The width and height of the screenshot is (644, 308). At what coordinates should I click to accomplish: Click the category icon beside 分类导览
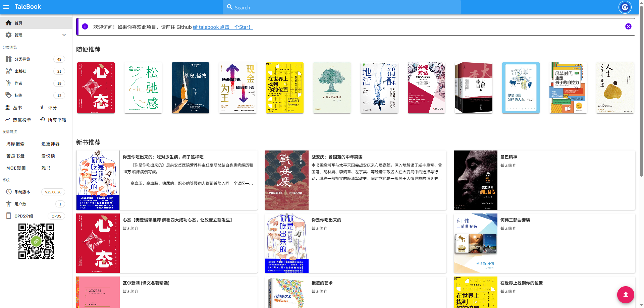[8, 59]
